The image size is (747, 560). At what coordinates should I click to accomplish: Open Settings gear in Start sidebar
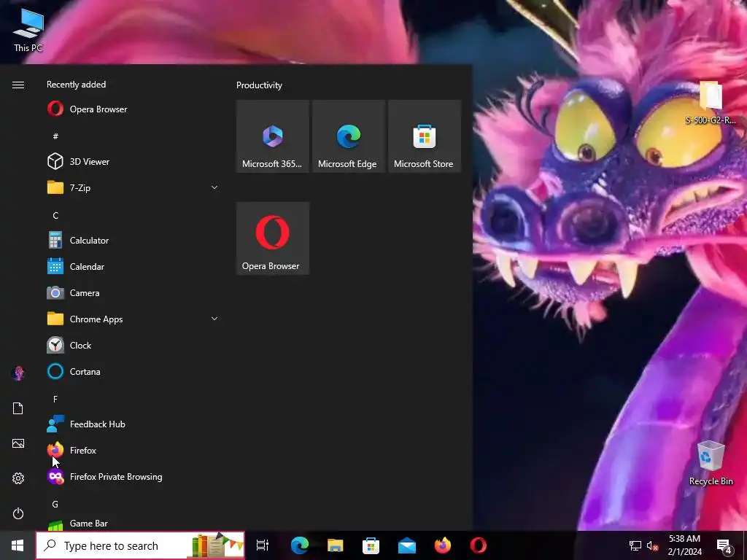18,478
